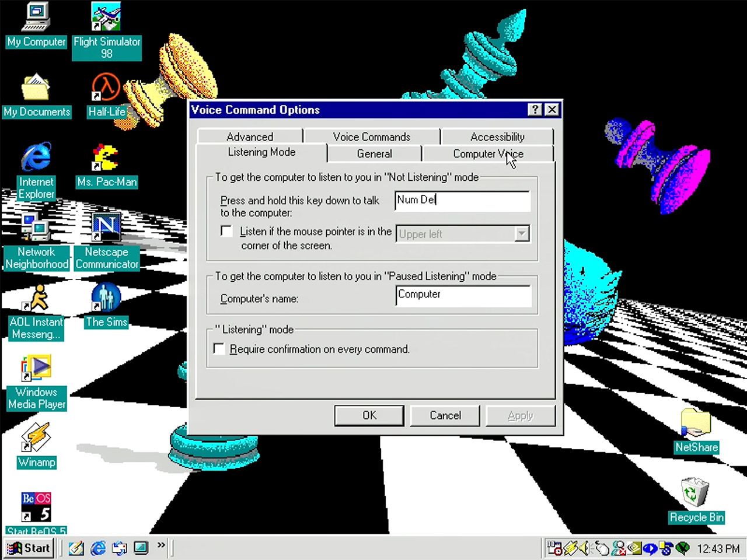Expand the Quick Launch overflow chevron
The width and height of the screenshot is (747, 560).
pos(161,545)
